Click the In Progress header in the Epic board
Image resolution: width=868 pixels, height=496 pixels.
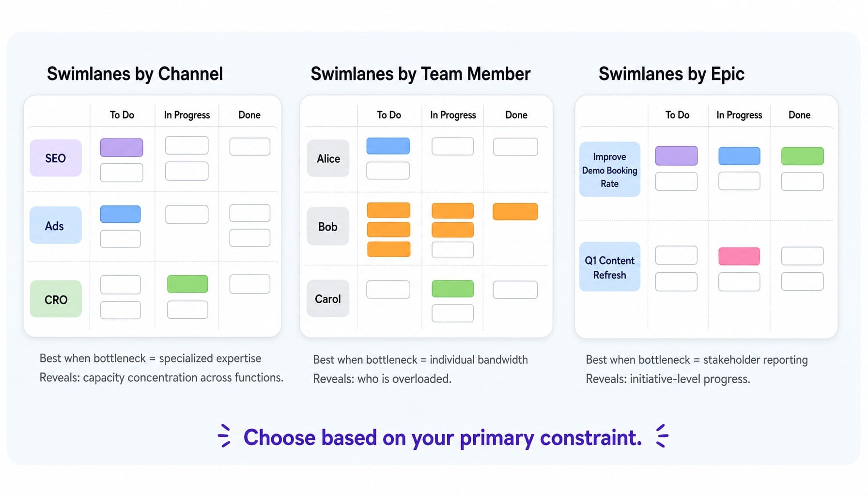739,115
